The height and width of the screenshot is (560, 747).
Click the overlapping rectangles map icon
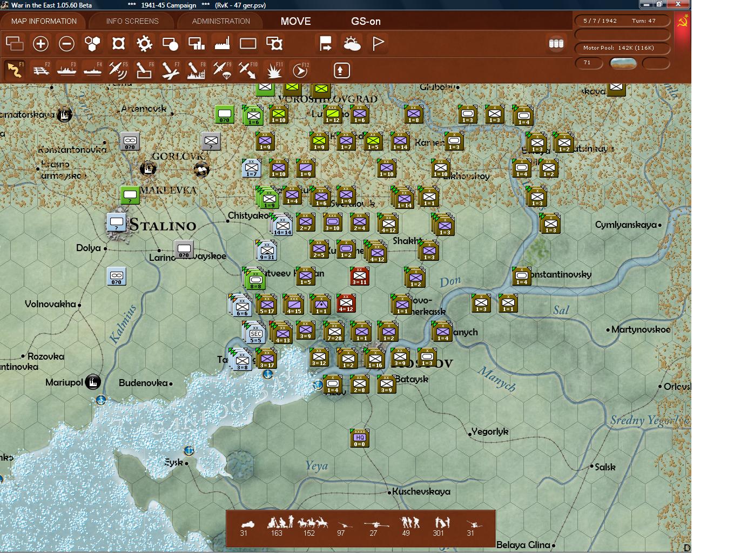click(x=15, y=43)
